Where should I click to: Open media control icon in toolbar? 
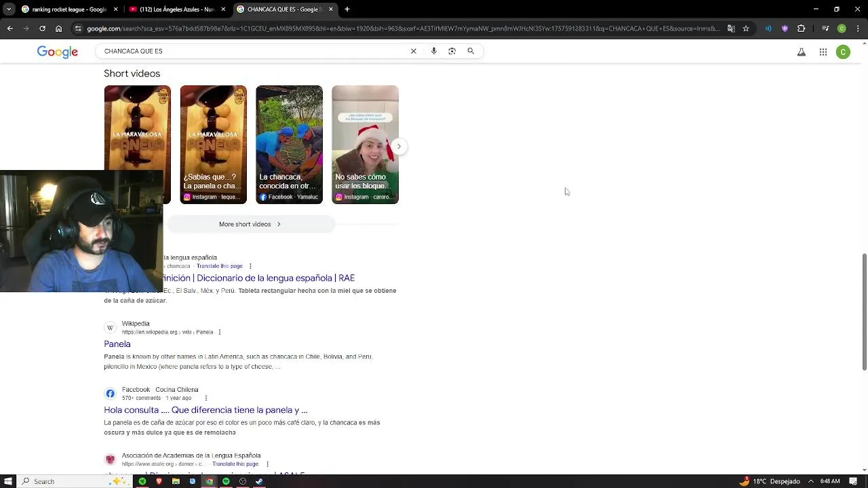click(825, 28)
